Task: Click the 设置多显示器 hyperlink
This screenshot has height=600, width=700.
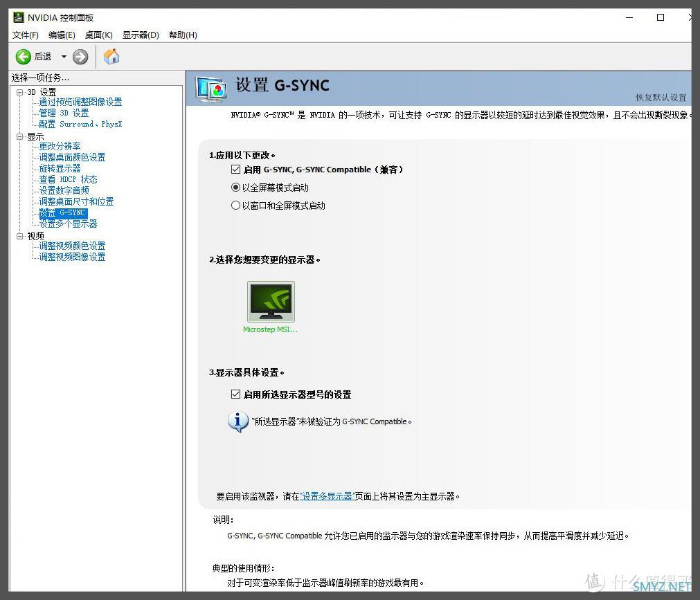Action: 327,496
